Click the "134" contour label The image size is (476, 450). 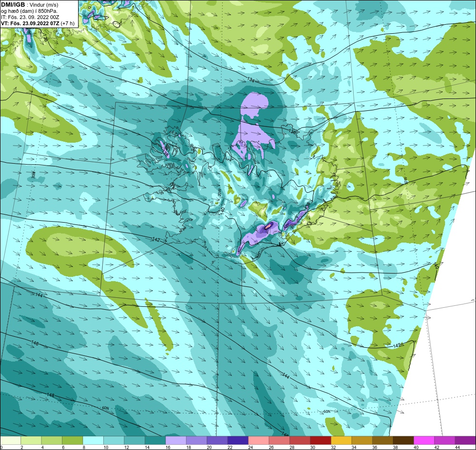[251, 80]
